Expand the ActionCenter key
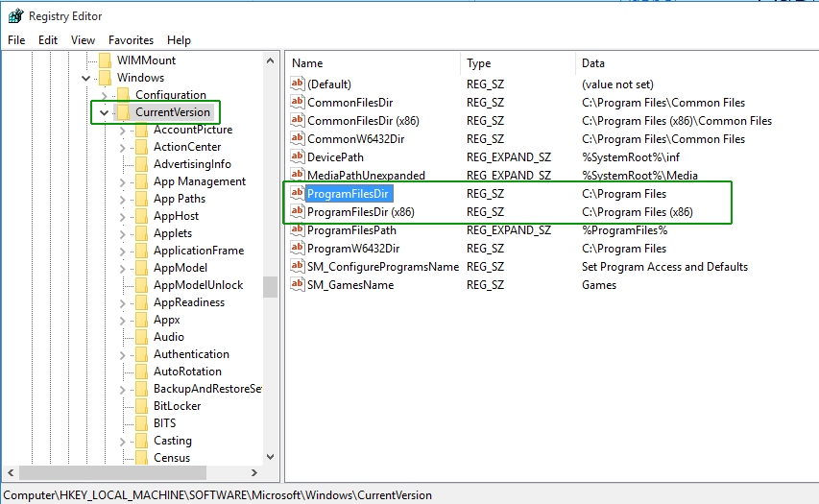Viewport: 819px width, 504px height. click(123, 148)
